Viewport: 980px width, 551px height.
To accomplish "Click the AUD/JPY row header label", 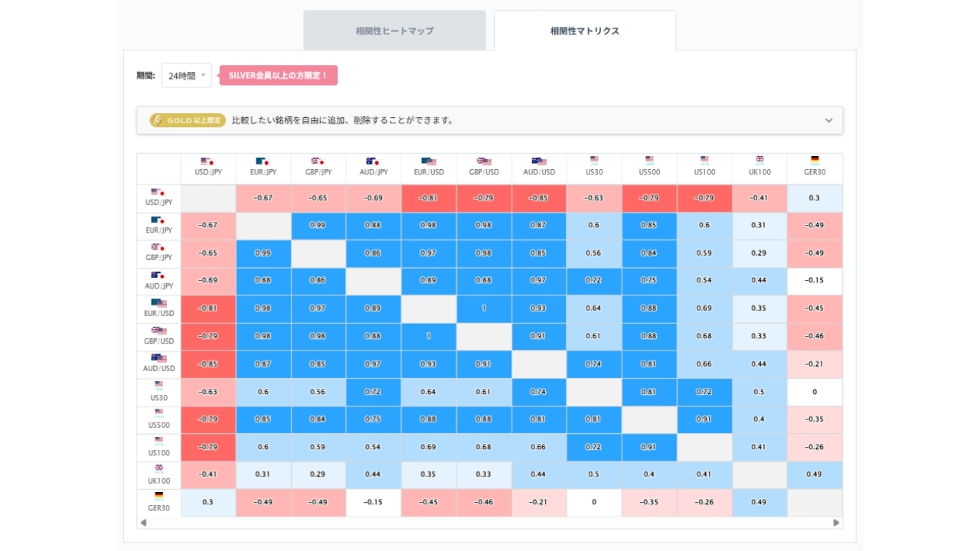I will 158,285.
